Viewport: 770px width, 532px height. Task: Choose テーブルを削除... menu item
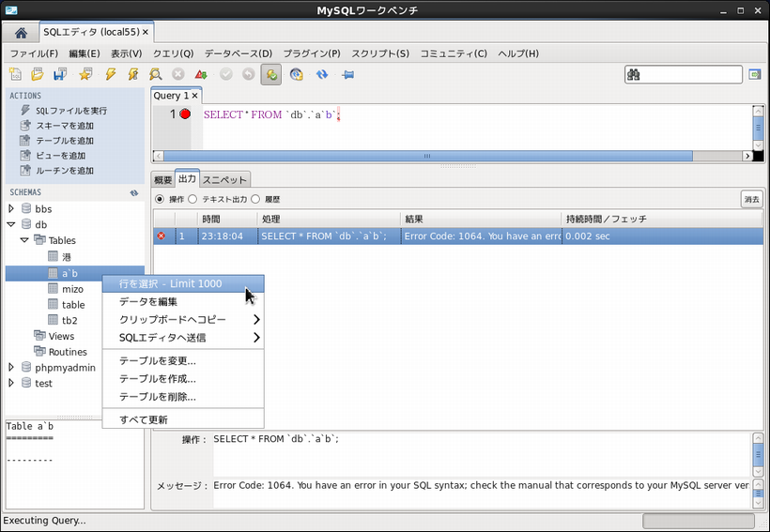tap(183, 397)
